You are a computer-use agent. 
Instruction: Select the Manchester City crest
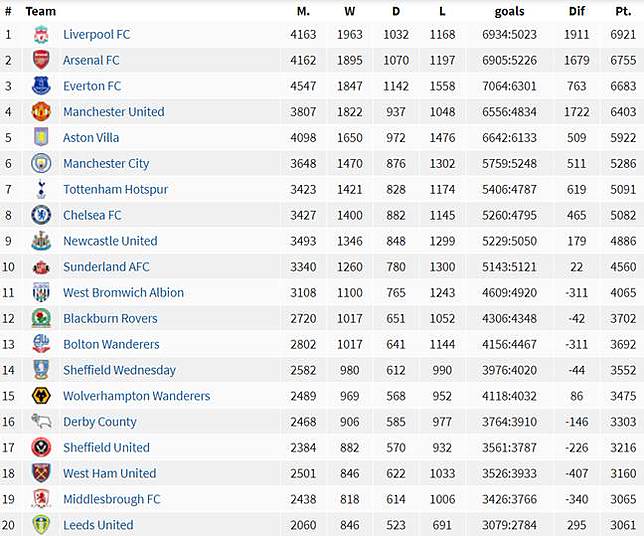tap(41, 163)
